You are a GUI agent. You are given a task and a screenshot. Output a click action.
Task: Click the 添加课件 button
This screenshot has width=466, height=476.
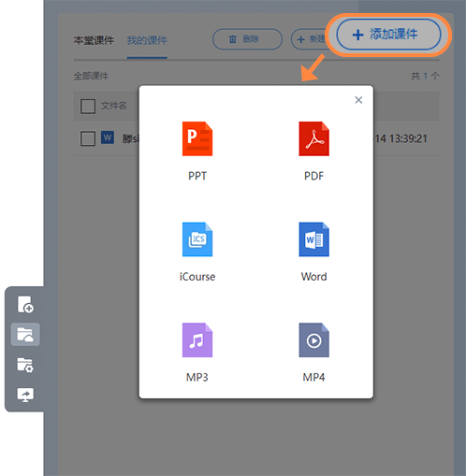(388, 35)
